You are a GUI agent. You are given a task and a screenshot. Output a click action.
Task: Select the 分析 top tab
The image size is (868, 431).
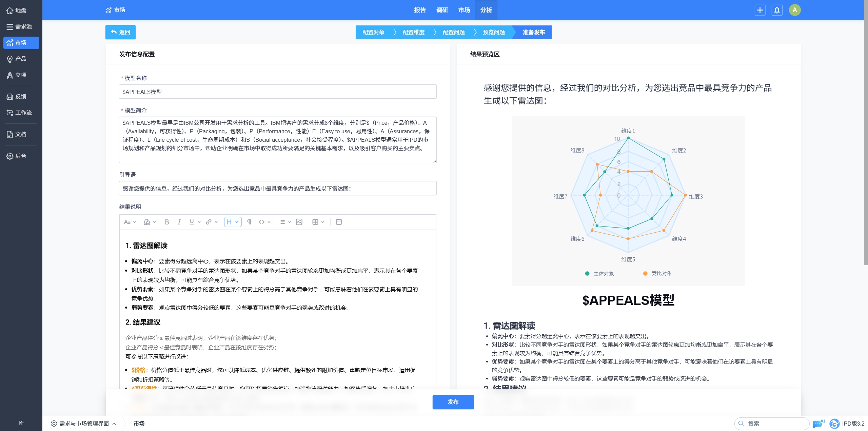486,10
